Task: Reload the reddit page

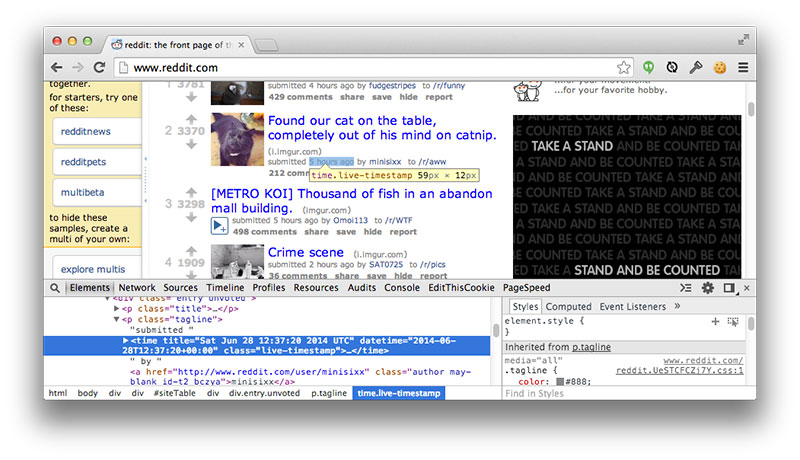Action: pos(99,67)
